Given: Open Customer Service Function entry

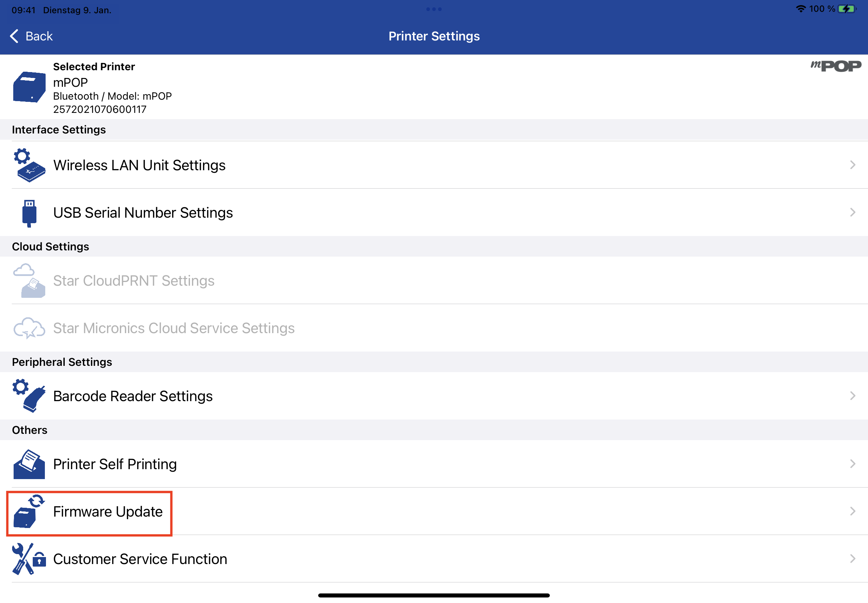Looking at the screenshot, I should (x=140, y=559).
